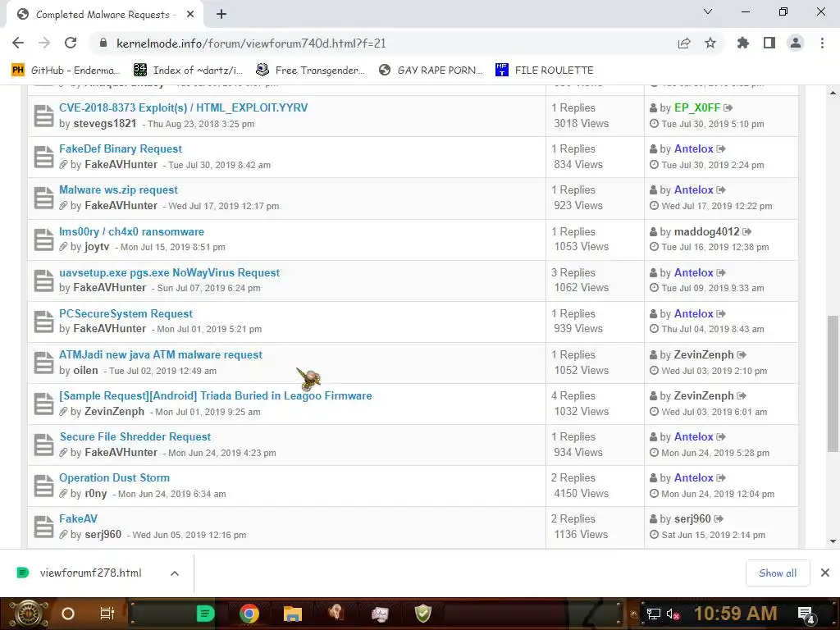Screen dimensions: 840x630
Task: Click topic icon for FakeAV thread
Action: coord(43,527)
